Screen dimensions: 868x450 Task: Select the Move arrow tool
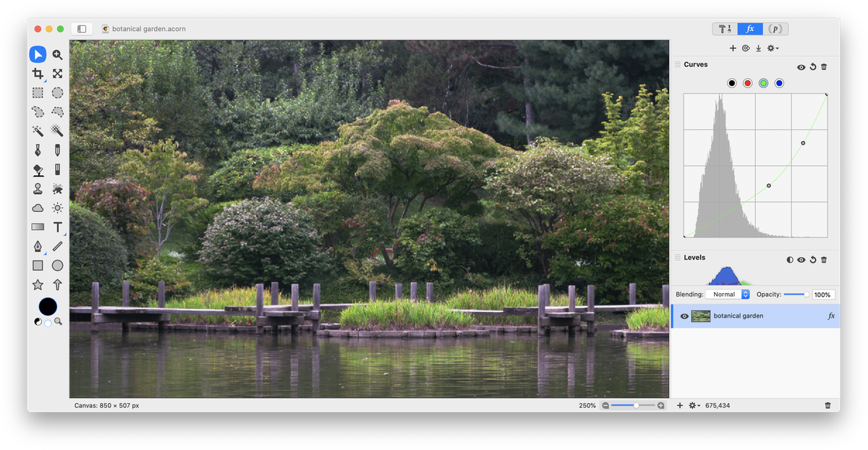[38, 54]
